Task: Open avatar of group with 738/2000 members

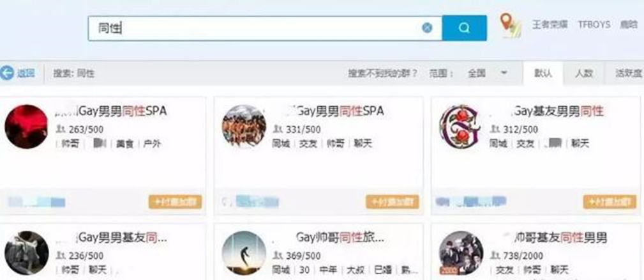Action: tap(461, 253)
